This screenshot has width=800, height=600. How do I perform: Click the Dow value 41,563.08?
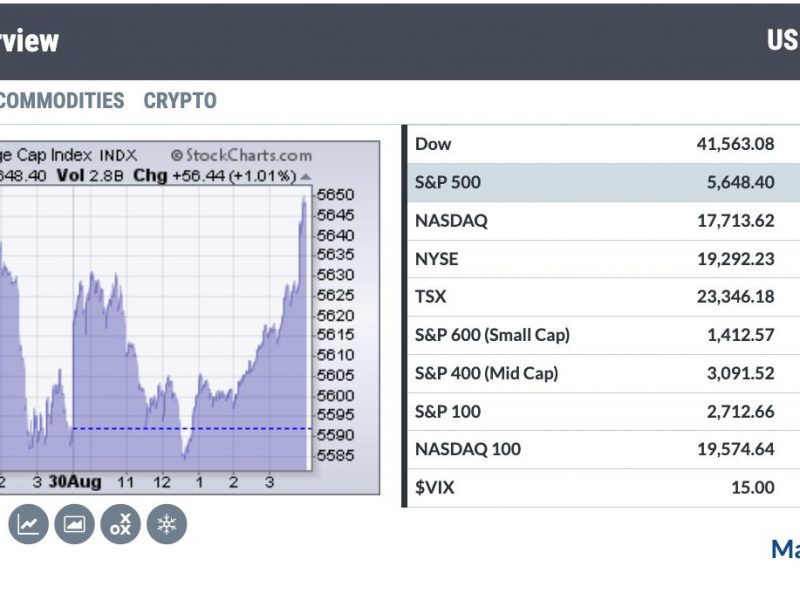point(735,144)
